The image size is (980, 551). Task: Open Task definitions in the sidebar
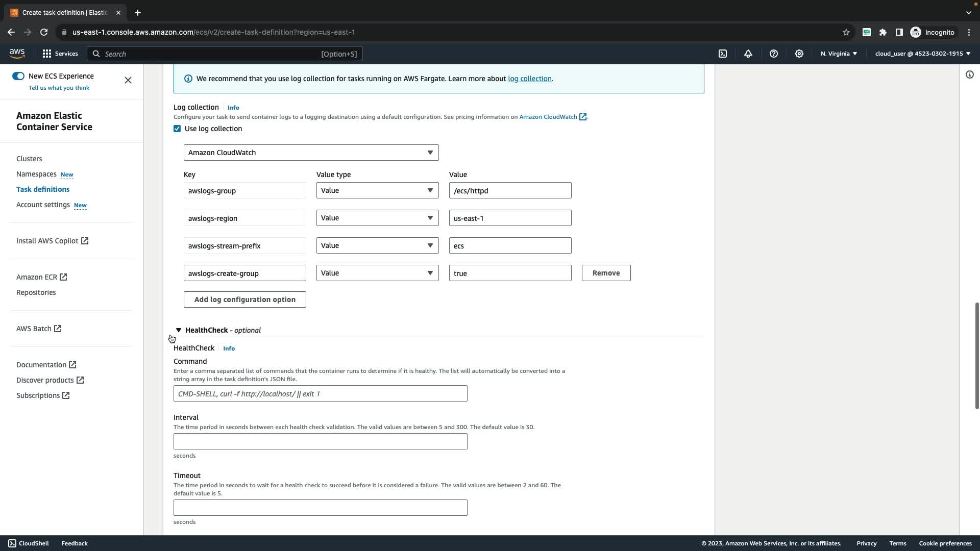[43, 189]
